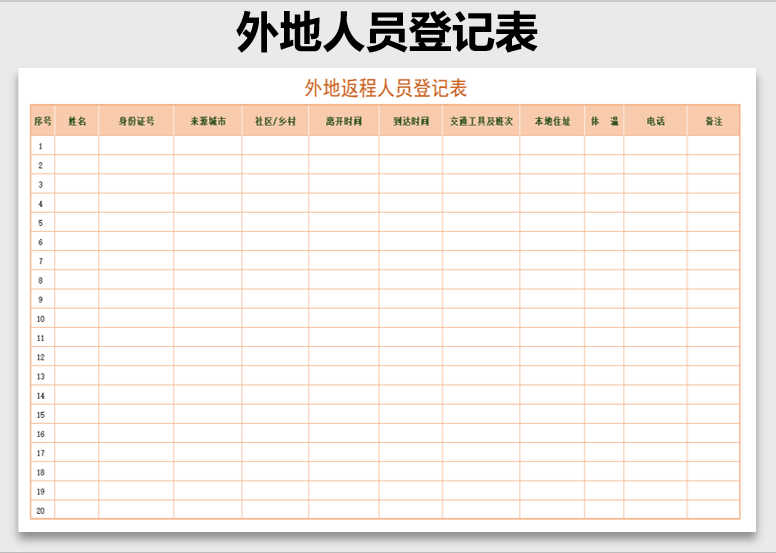Select the 备注 column header
This screenshot has width=776, height=553.
click(713, 121)
